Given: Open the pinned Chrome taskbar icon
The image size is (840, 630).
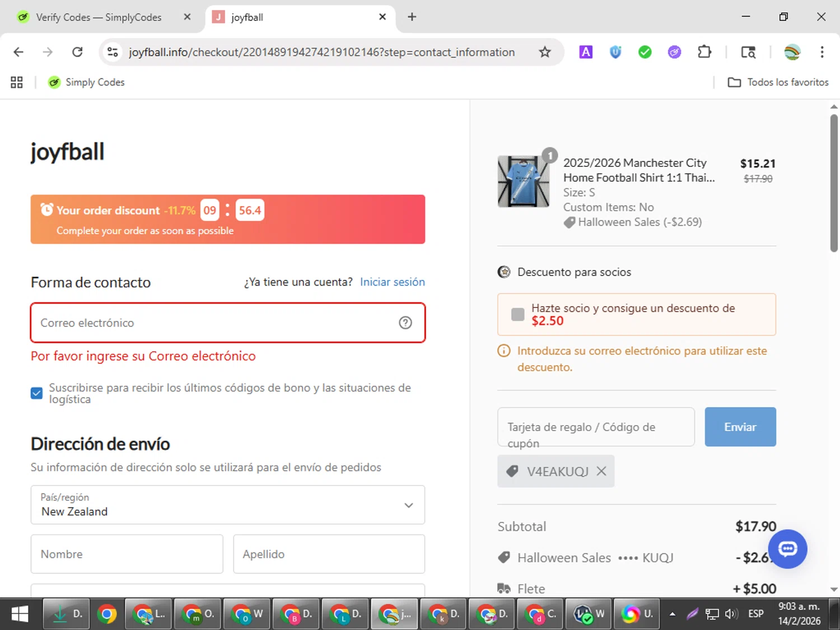Looking at the screenshot, I should tap(106, 614).
